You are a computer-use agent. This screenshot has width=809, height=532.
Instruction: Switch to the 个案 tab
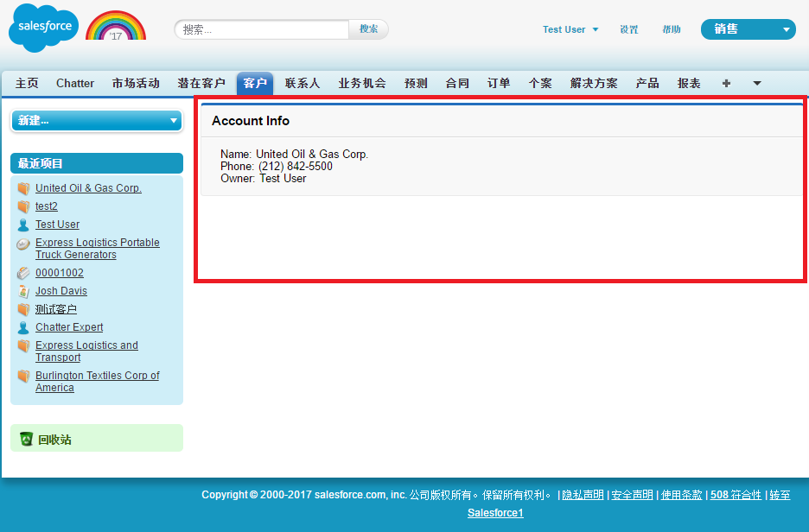(x=540, y=83)
